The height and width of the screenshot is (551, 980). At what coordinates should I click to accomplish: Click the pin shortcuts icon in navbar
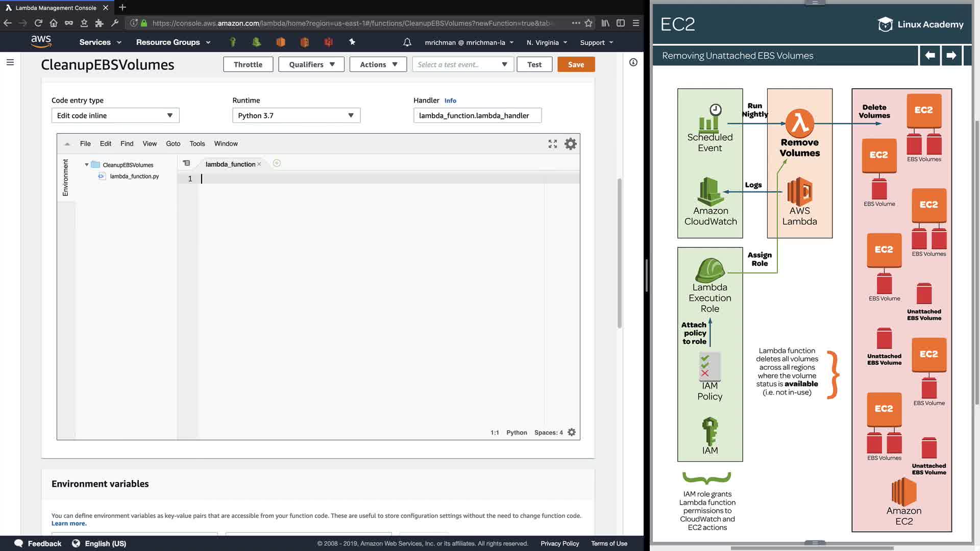(x=352, y=42)
